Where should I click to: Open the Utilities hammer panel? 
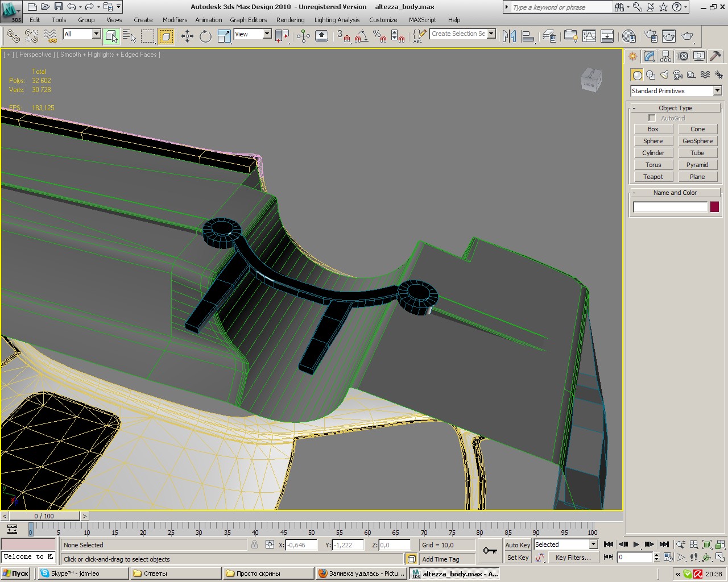pos(715,56)
